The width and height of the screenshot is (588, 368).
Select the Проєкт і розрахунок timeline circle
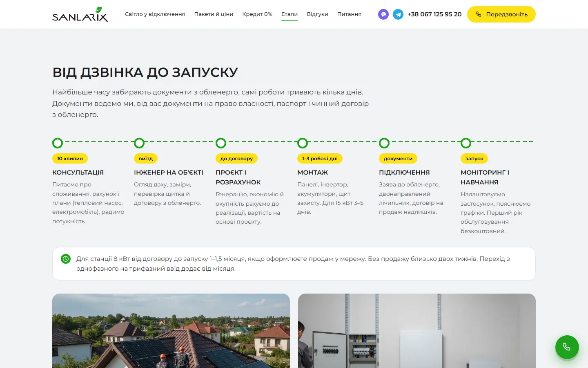[x=221, y=143]
